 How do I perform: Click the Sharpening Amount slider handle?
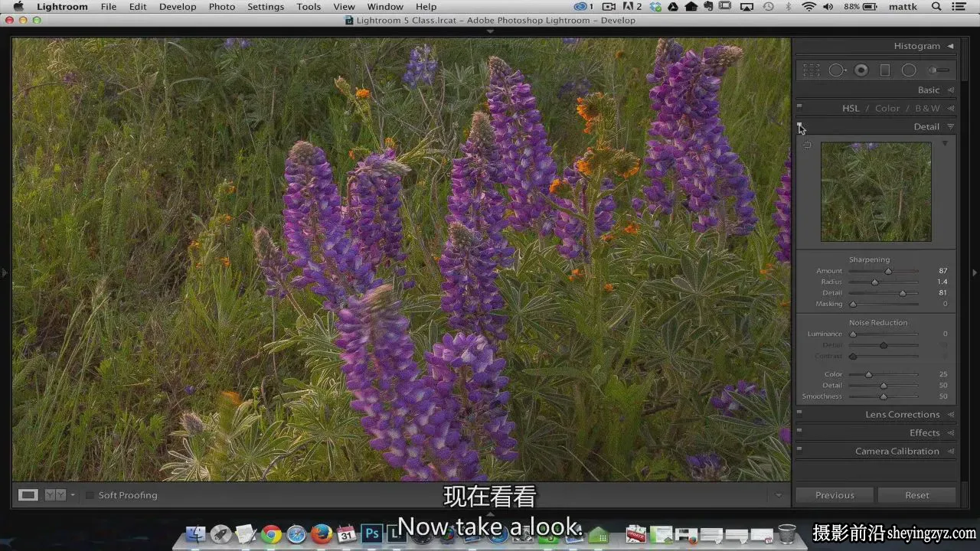[x=888, y=271]
